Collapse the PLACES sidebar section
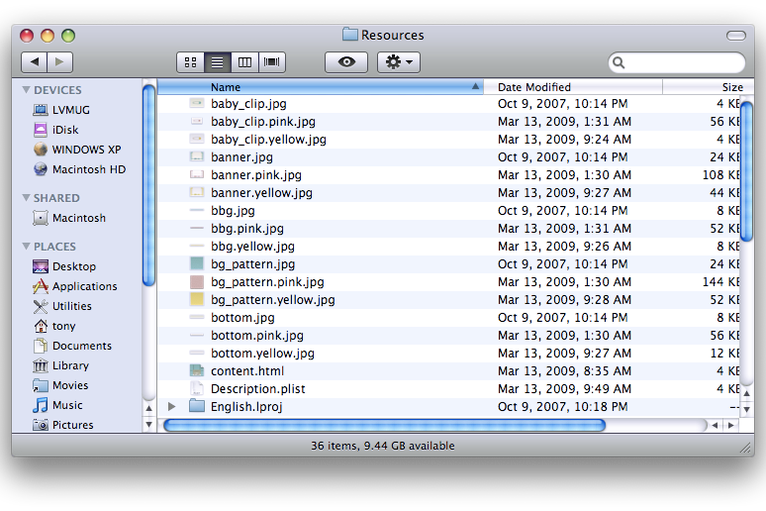 [x=27, y=246]
